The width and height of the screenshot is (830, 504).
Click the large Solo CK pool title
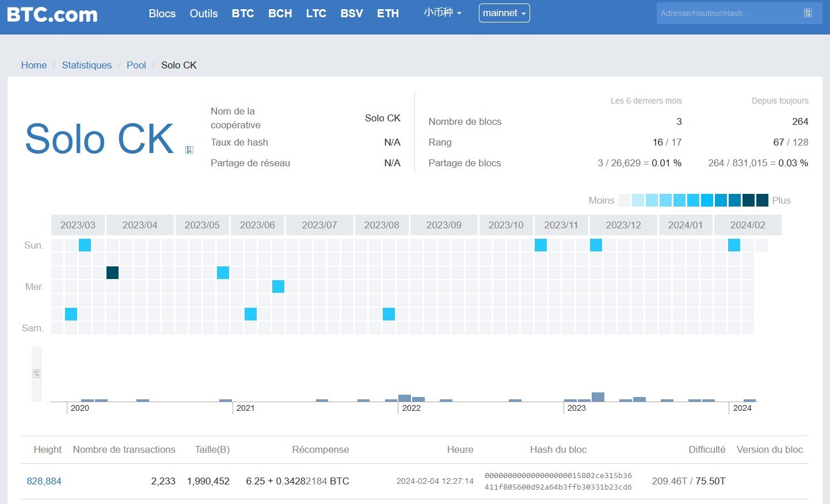pyautogui.click(x=100, y=139)
